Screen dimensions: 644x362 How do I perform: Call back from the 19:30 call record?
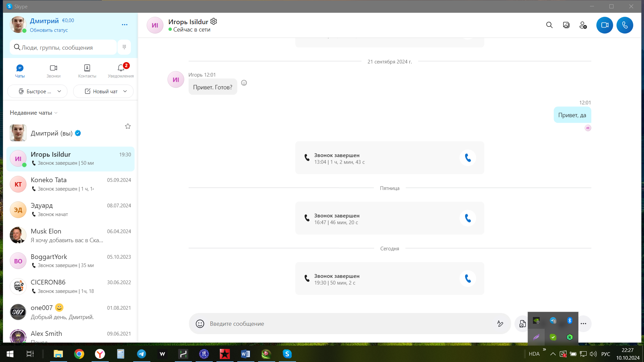point(467,278)
